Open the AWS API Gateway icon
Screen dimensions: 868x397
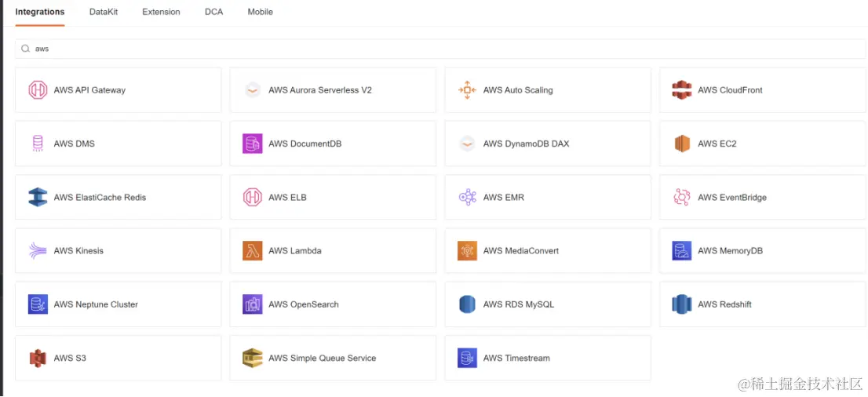(38, 89)
